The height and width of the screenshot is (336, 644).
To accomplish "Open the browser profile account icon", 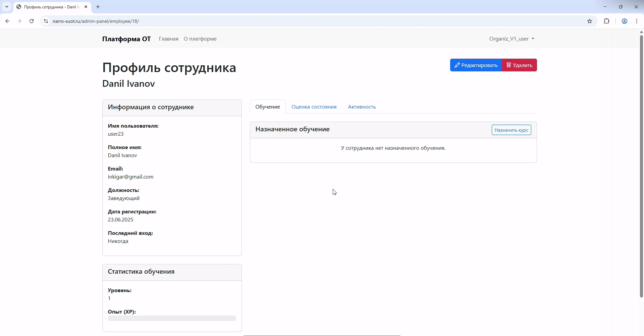I will pos(624,21).
